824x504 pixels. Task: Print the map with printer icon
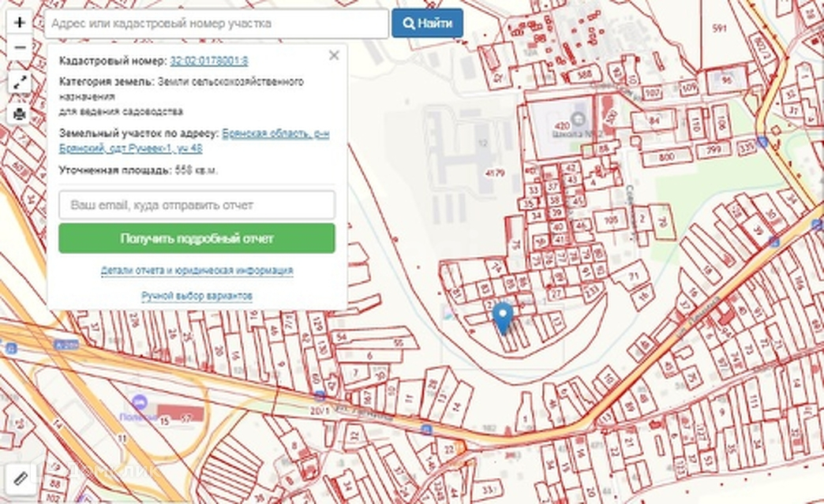[x=20, y=114]
